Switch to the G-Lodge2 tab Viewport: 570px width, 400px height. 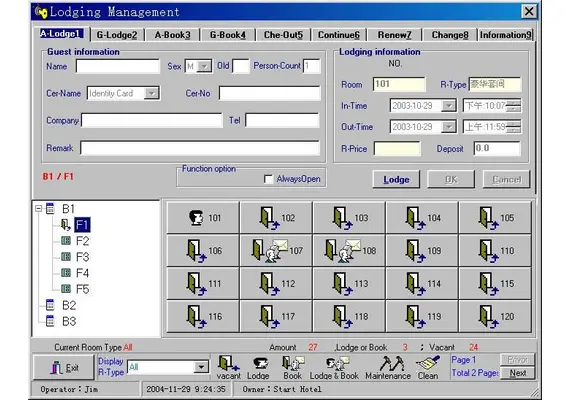coord(117,35)
